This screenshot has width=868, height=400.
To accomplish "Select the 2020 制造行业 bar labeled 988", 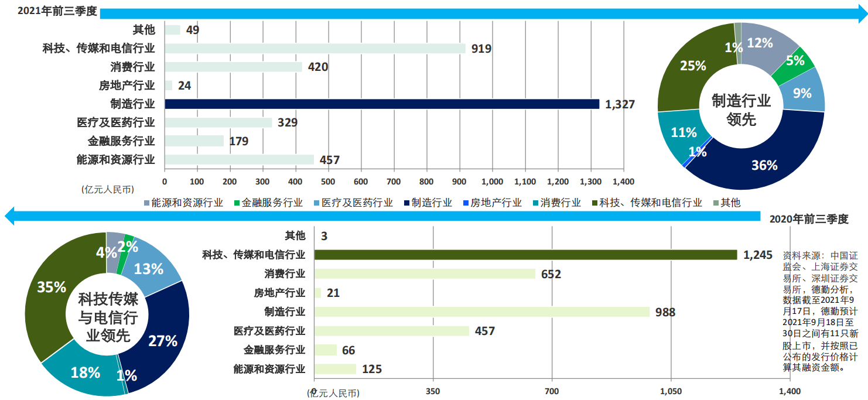I will pyautogui.click(x=482, y=312).
